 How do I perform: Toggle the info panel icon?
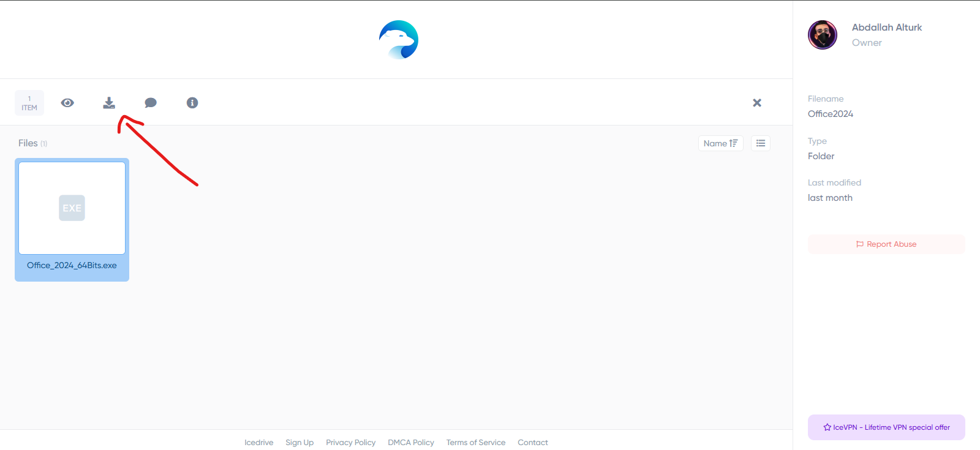192,103
